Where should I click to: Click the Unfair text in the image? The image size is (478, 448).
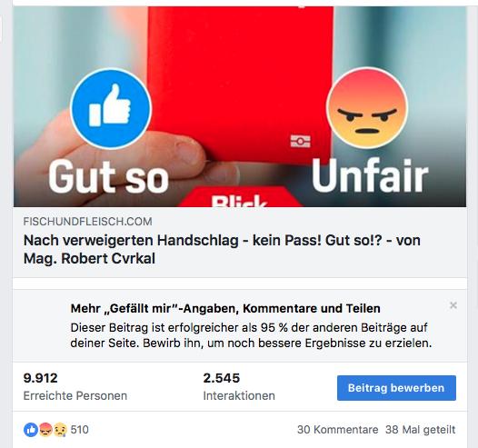click(x=370, y=176)
